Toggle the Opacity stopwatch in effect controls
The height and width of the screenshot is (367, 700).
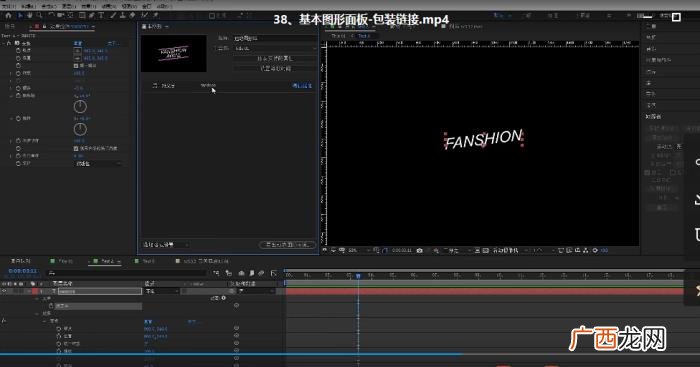18,141
